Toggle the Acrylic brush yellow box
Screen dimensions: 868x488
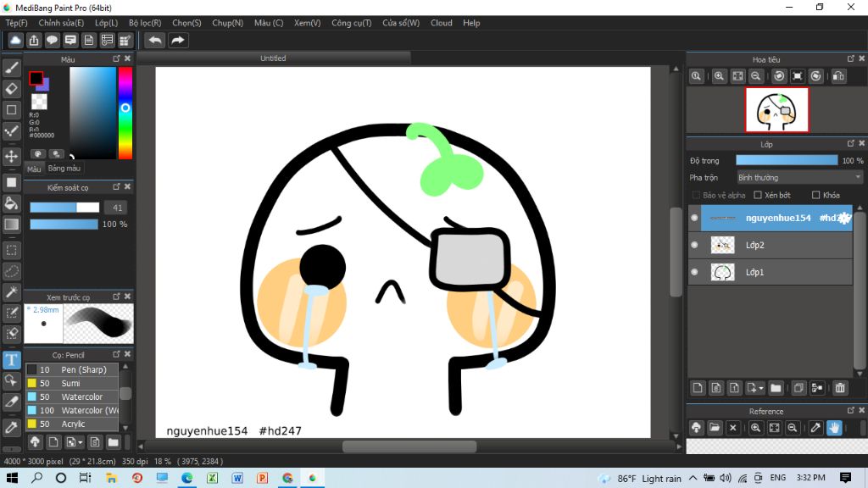coord(32,424)
